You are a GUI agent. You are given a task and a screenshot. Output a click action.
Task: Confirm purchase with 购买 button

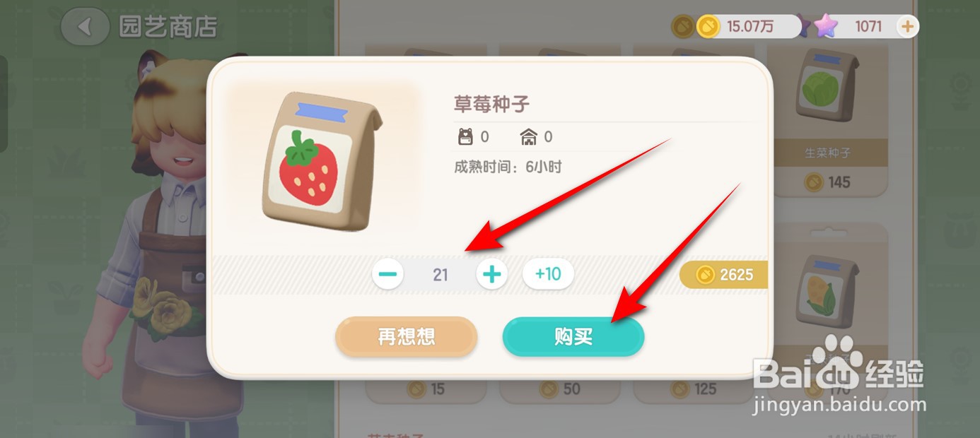(x=573, y=337)
